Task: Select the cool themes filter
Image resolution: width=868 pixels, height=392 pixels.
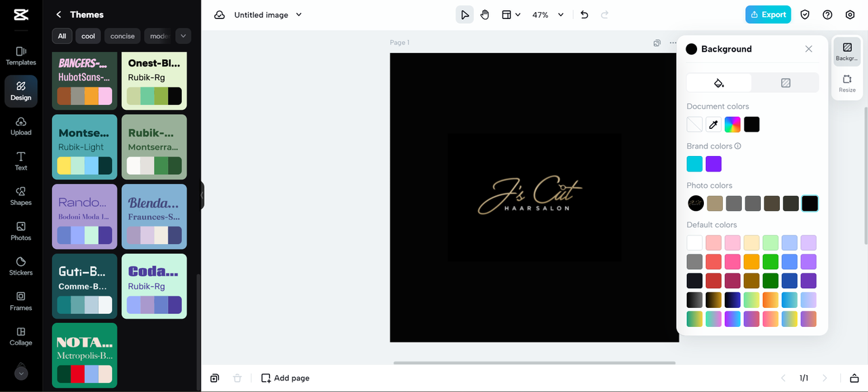Action: click(x=88, y=36)
